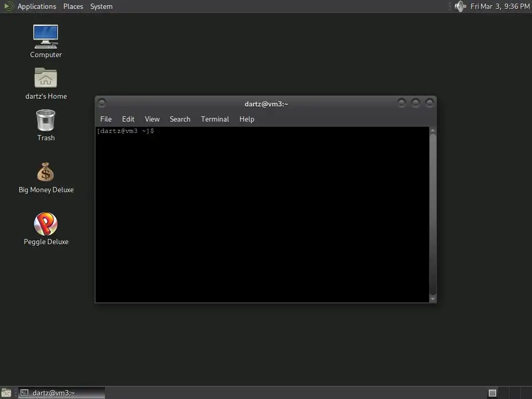
Task: Click the terminal scrollbar down arrow
Action: pos(433,299)
